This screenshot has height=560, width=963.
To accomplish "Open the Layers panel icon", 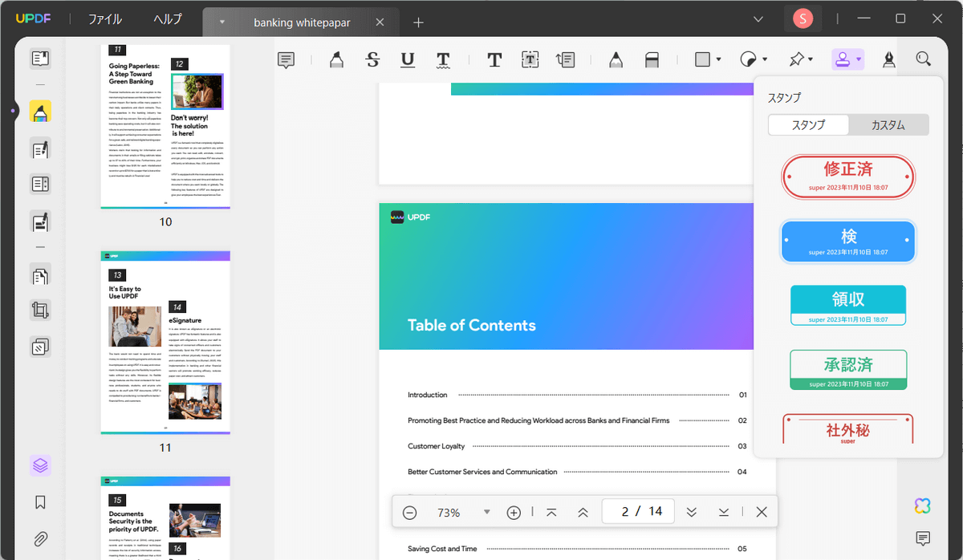I will (40, 465).
